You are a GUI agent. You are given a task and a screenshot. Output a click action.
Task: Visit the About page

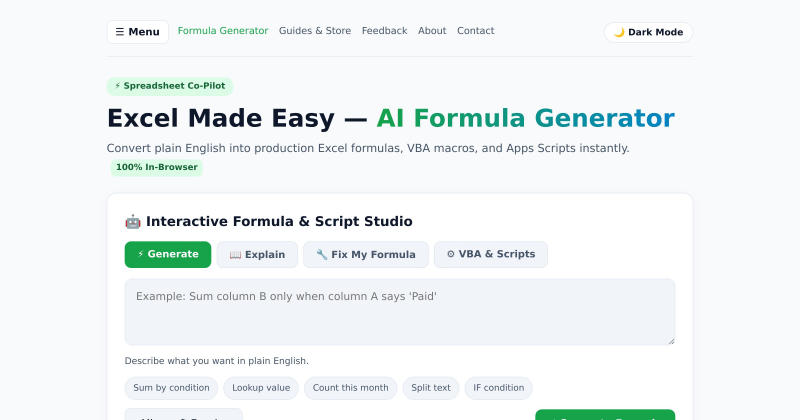[x=432, y=31]
